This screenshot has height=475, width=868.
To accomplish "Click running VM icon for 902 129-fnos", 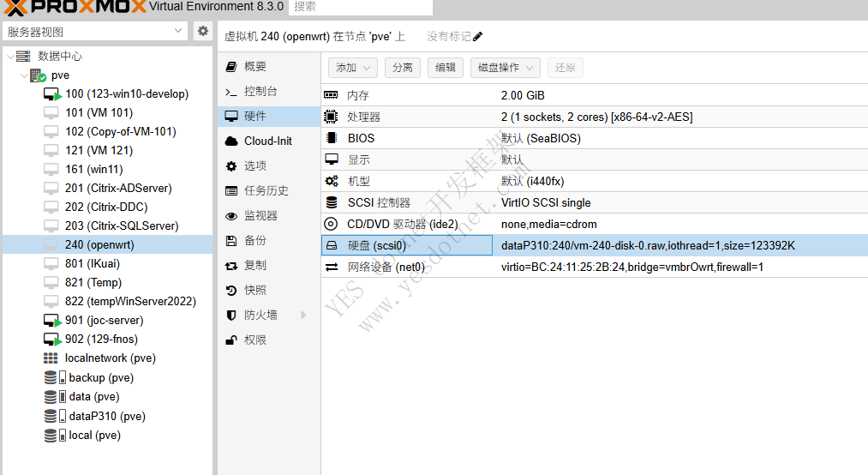I will coord(52,340).
